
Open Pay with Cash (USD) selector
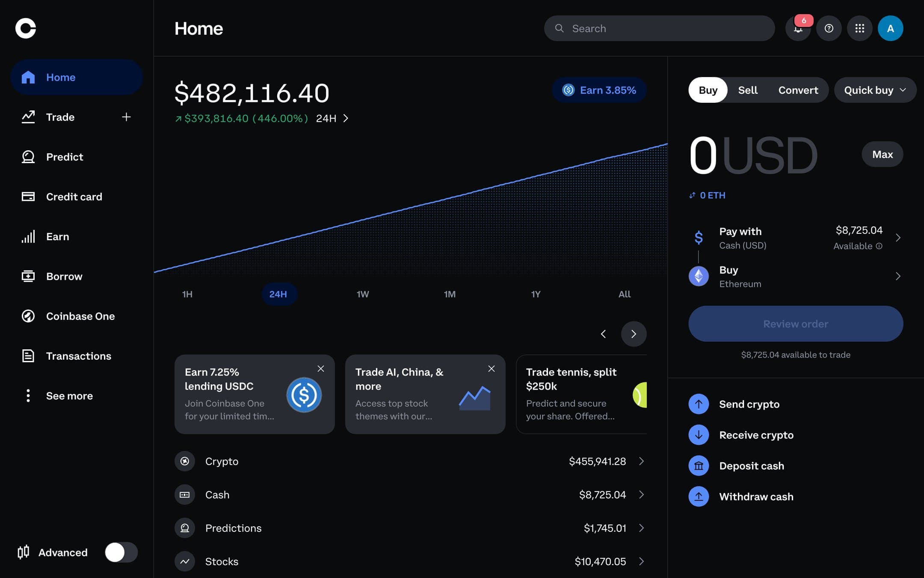[796, 238]
